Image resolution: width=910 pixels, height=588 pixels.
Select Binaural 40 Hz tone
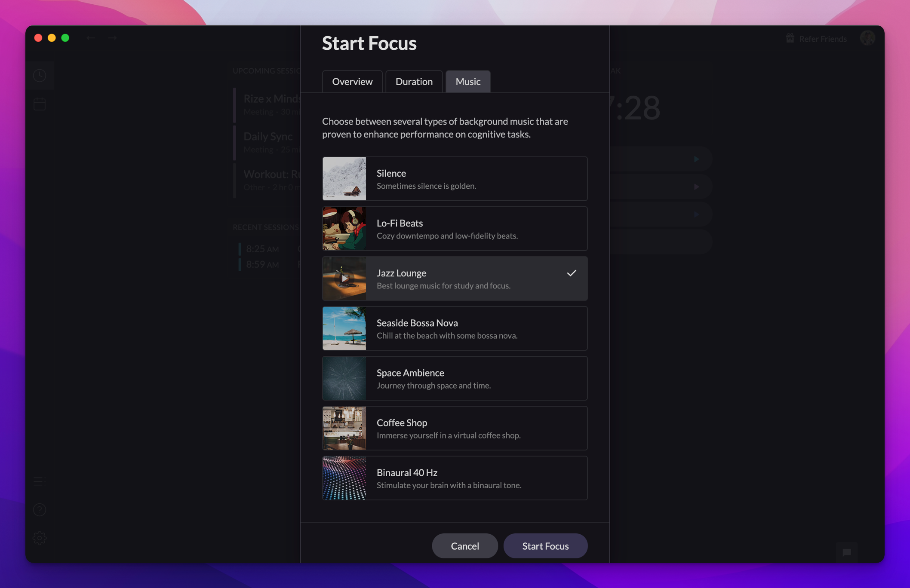tap(455, 478)
